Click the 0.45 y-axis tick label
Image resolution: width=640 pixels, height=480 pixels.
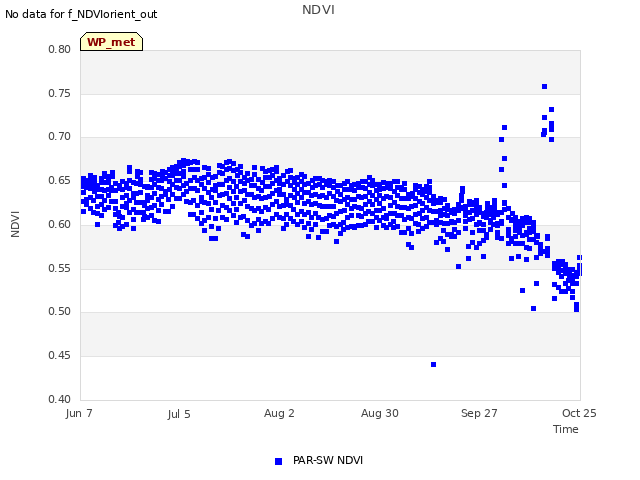(x=60, y=356)
